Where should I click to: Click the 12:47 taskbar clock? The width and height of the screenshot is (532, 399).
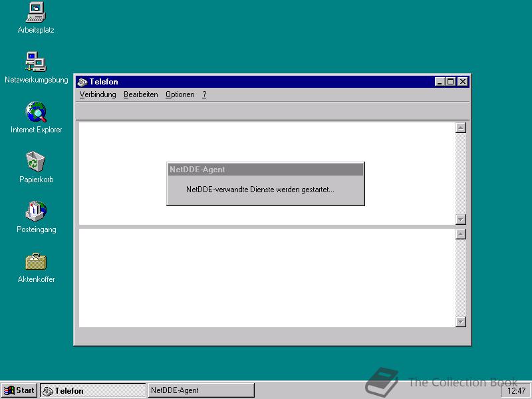tap(517, 391)
